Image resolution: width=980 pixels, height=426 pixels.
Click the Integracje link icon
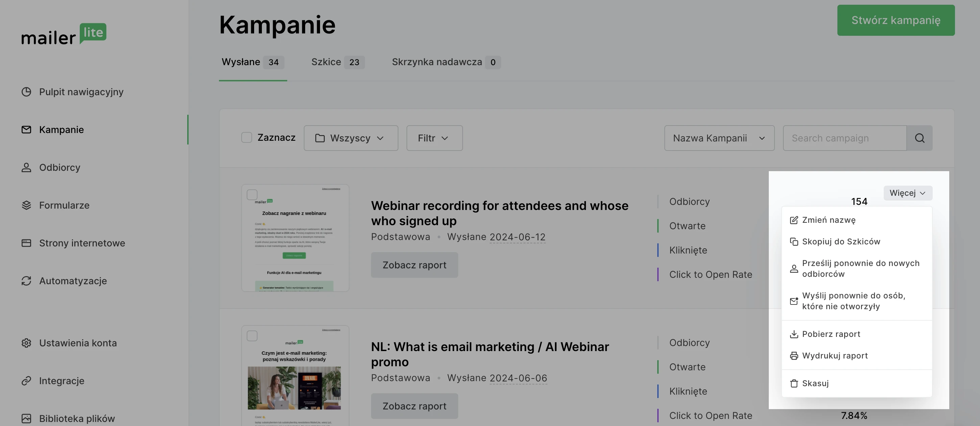point(26,381)
